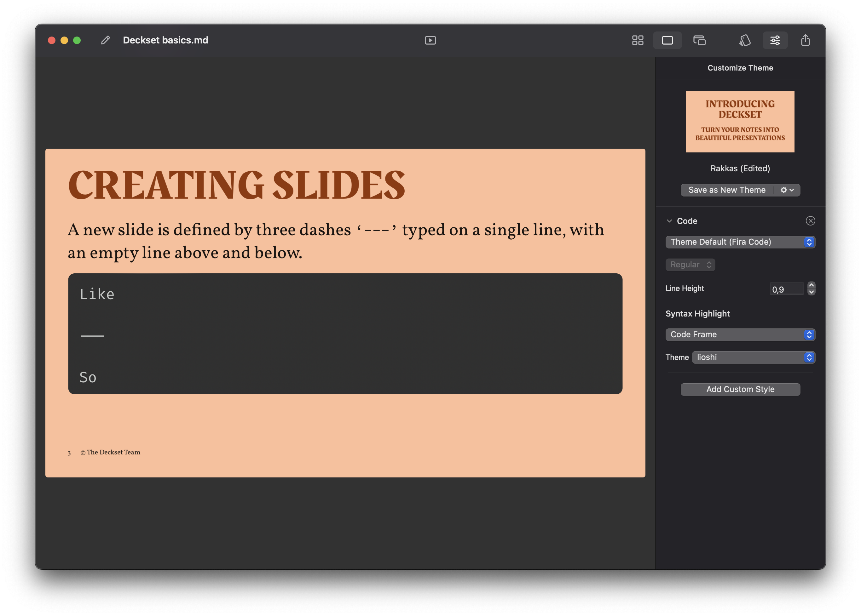Image resolution: width=861 pixels, height=616 pixels.
Task: Open the Code Frame dropdown
Action: (740, 334)
